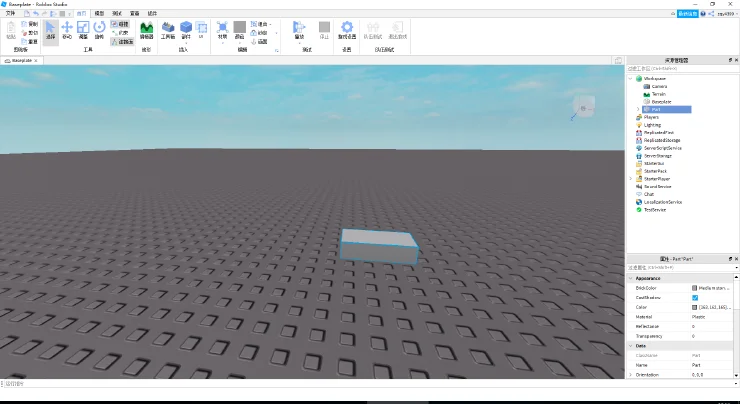Expand the StarterPlayer node
740x404 pixels.
tap(631, 179)
